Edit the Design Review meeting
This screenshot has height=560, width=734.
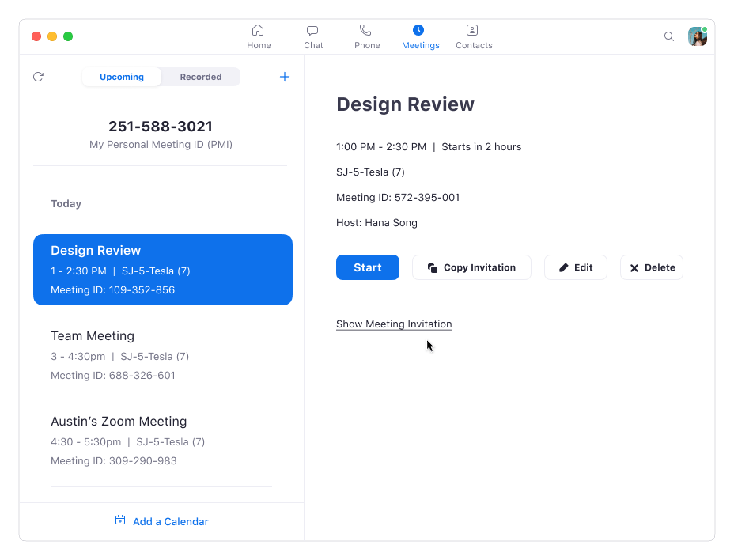pos(575,267)
